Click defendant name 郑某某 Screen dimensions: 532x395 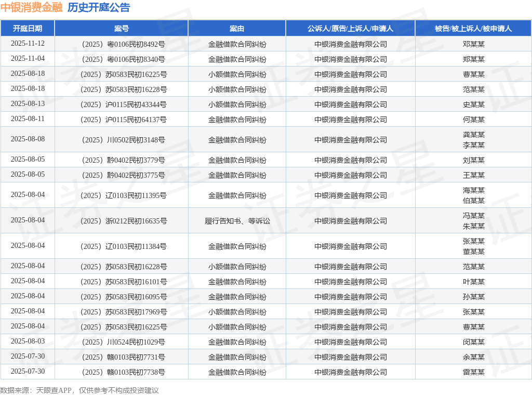click(474, 59)
